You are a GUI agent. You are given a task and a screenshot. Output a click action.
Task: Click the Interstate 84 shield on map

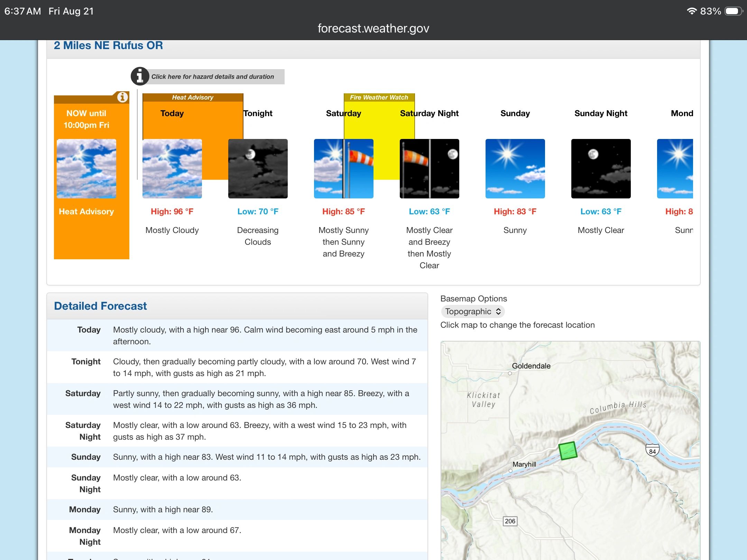click(652, 450)
